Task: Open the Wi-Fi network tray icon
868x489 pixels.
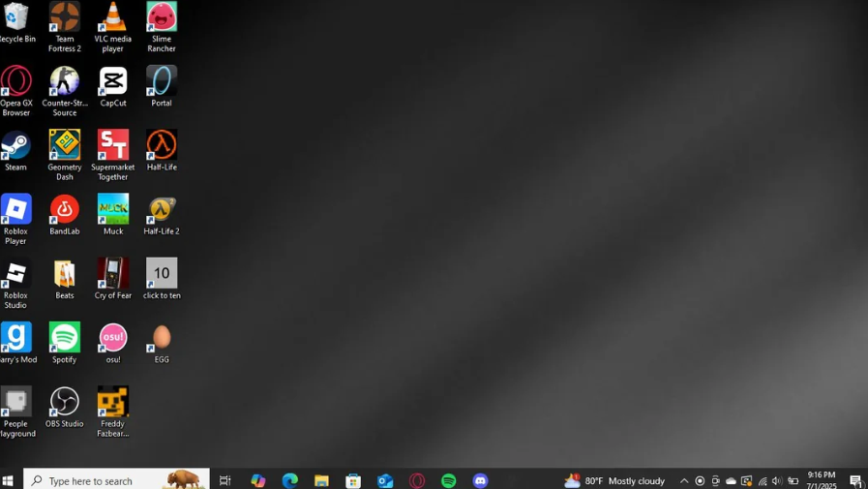Action: pos(763,481)
